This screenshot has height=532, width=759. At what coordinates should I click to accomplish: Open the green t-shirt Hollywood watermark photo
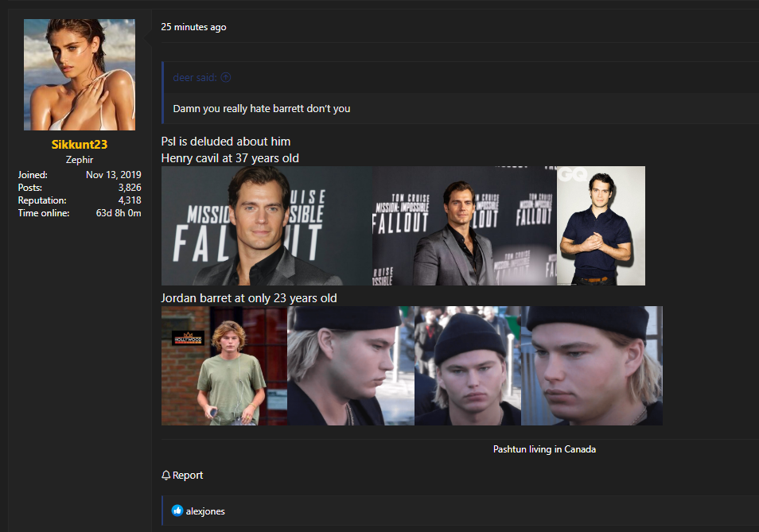click(224, 366)
